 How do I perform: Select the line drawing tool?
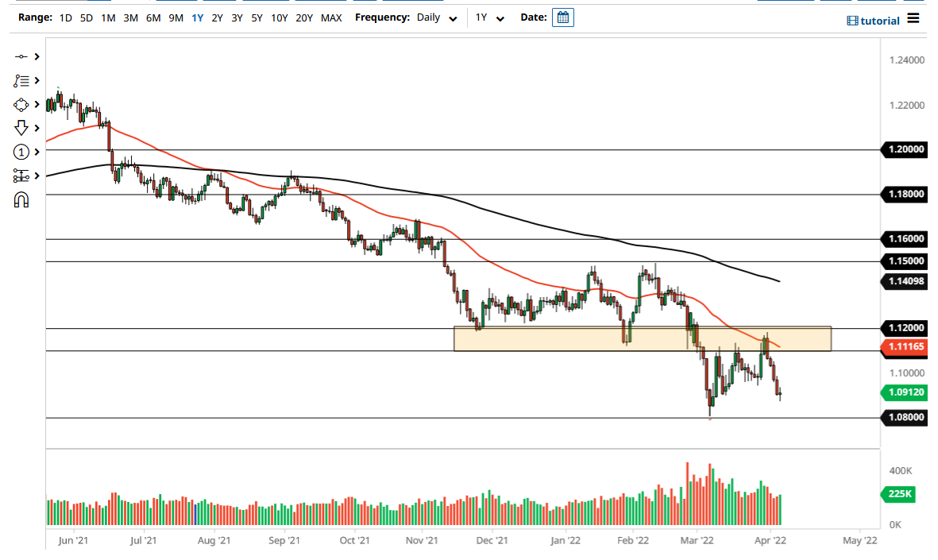point(20,56)
